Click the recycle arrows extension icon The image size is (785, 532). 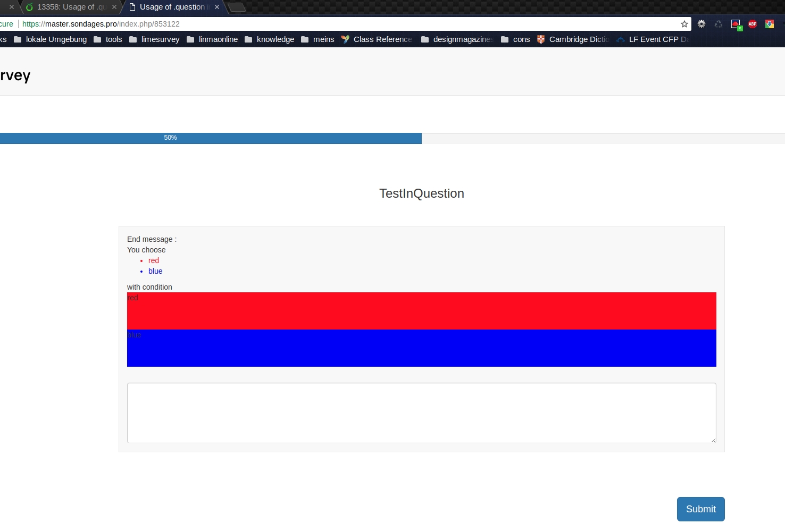coord(719,24)
